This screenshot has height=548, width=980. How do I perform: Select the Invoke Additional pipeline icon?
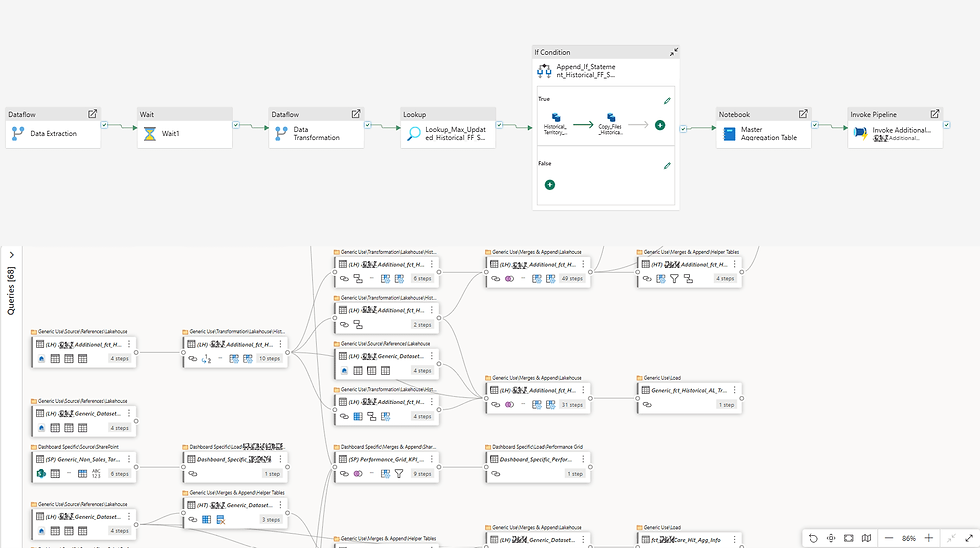[x=861, y=133]
